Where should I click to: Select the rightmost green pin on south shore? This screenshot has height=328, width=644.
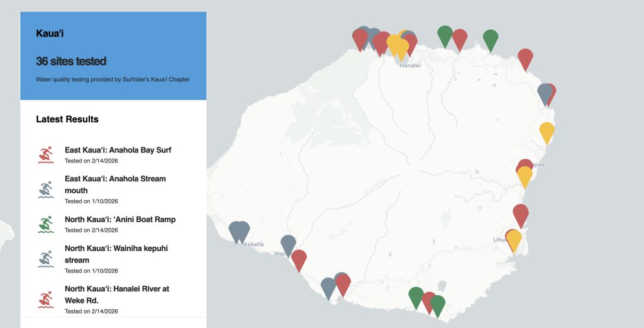click(x=438, y=305)
